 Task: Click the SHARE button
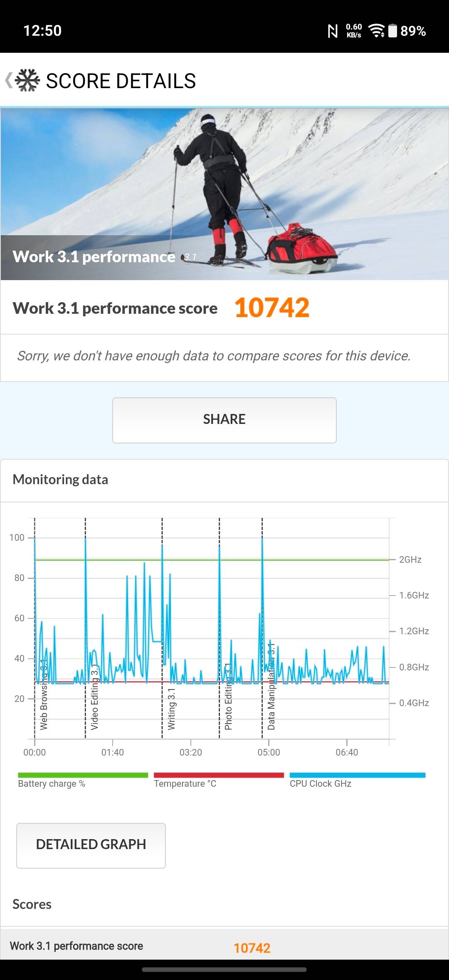(x=224, y=420)
